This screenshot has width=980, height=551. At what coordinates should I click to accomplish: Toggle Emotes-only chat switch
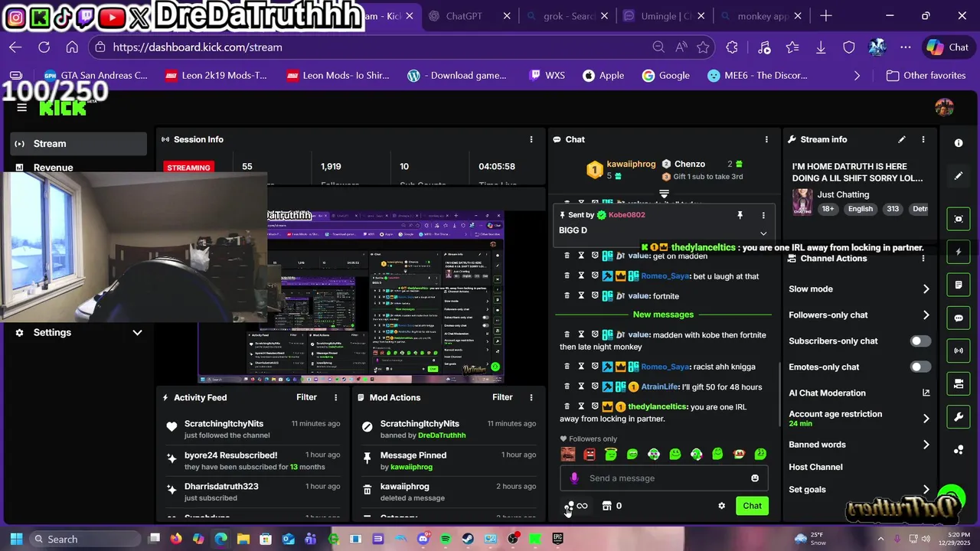[x=920, y=367]
